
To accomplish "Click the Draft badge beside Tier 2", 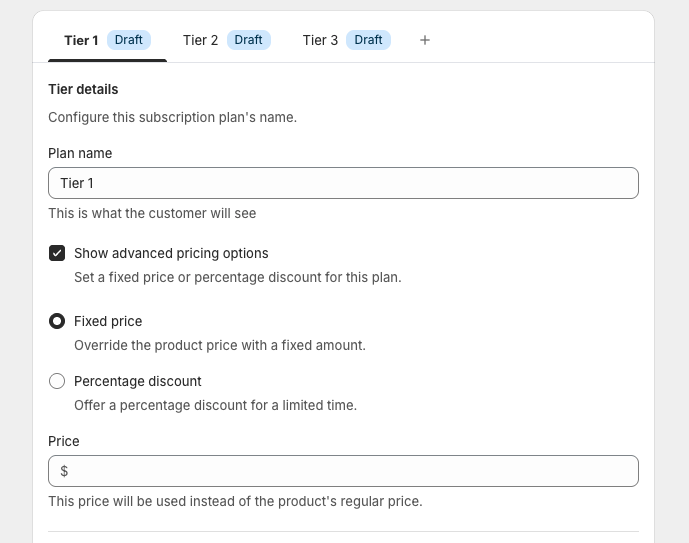I will [x=248, y=40].
